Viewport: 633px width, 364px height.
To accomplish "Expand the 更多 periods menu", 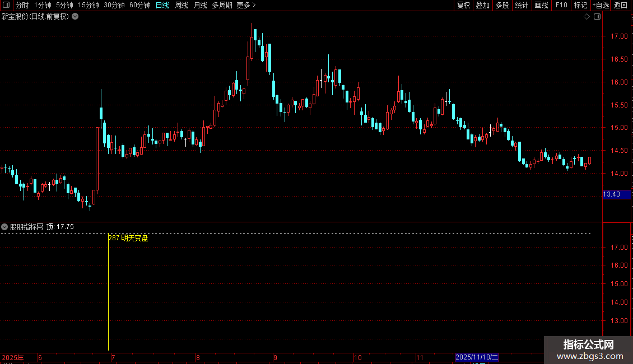I will coord(246,5).
